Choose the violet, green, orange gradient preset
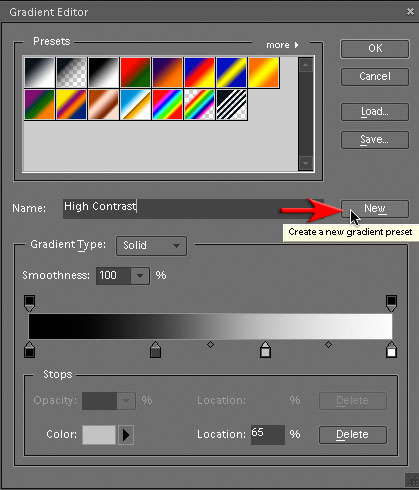 point(39,104)
